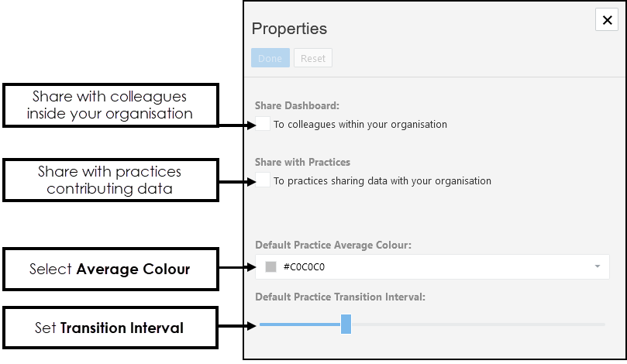Image resolution: width=627 pixels, height=364 pixels.
Task: Click the 'Share Dashboard:' section label
Action: 297,105
